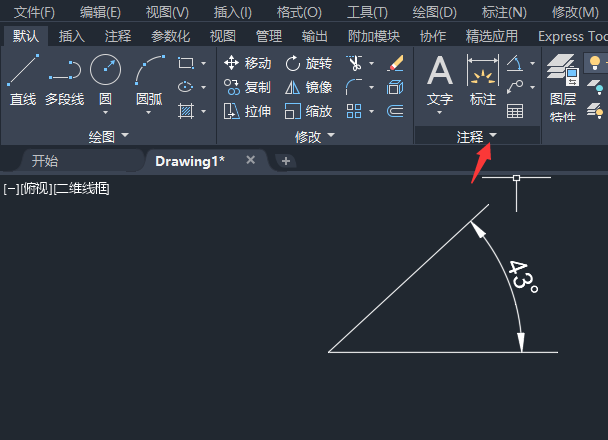Open Layer Properties (图层特性)

(x=563, y=88)
